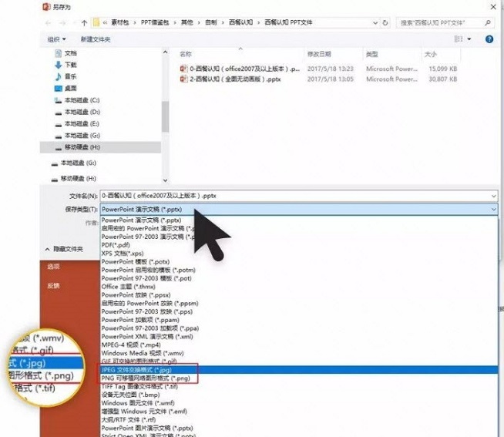Select file 0-西餐认知 office2007 pptx
504x437 pixels.
[244, 69]
